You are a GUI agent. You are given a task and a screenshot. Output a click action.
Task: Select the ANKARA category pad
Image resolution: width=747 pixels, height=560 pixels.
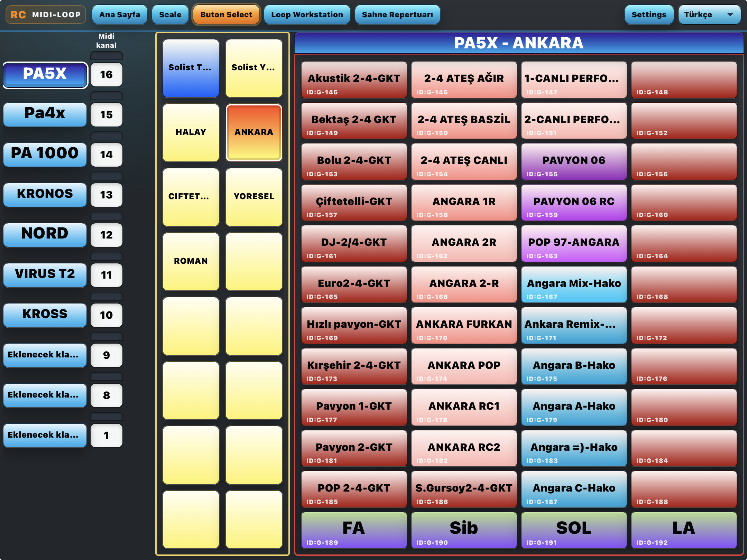coord(254,132)
